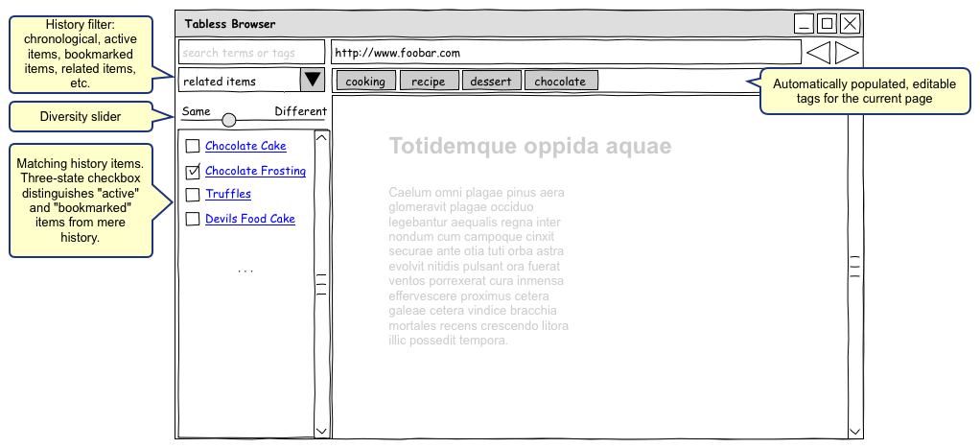Go forward with the right arrow icon
This screenshot has height=448, width=980.
(847, 53)
